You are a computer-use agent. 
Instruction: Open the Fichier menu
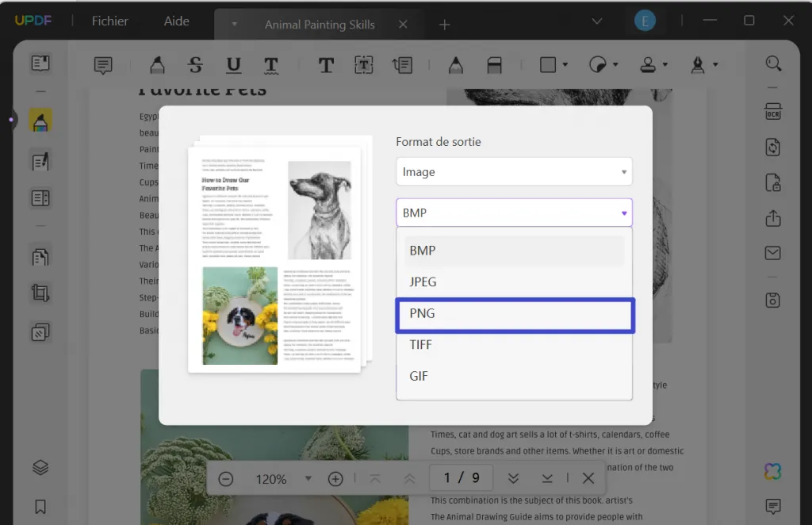click(x=109, y=21)
